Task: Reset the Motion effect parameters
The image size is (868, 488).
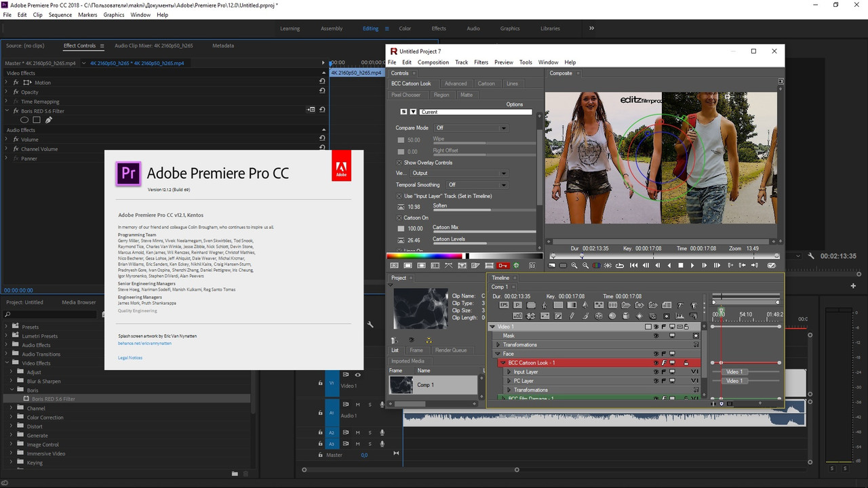Action: (x=322, y=82)
